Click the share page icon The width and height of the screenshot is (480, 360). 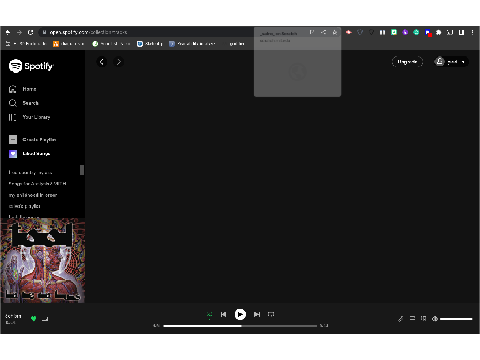coord(323,32)
